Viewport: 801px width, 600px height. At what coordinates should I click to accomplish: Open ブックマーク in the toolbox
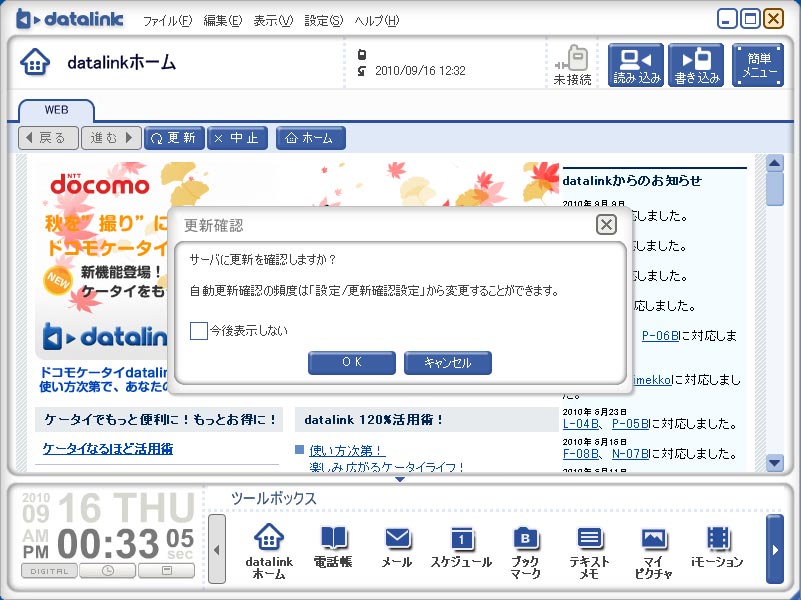pos(525,552)
